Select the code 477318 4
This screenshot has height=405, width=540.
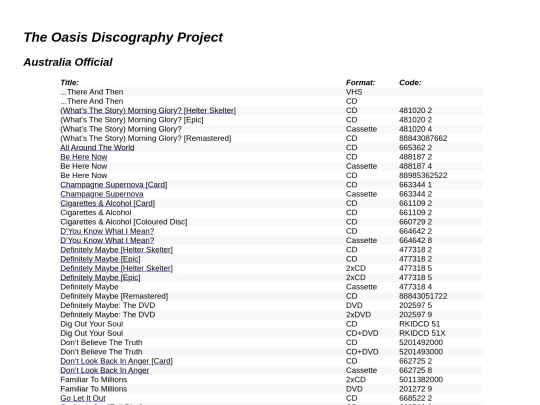415,287
